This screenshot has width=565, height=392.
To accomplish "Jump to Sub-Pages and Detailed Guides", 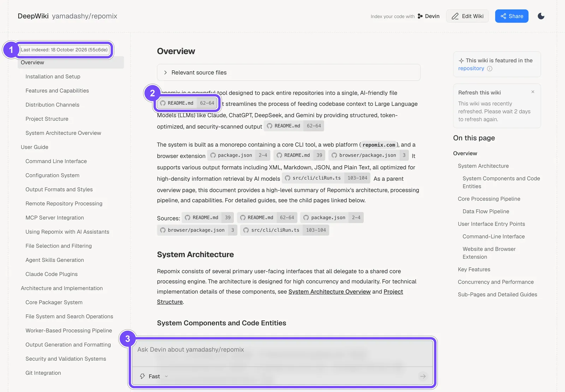I will [x=498, y=294].
